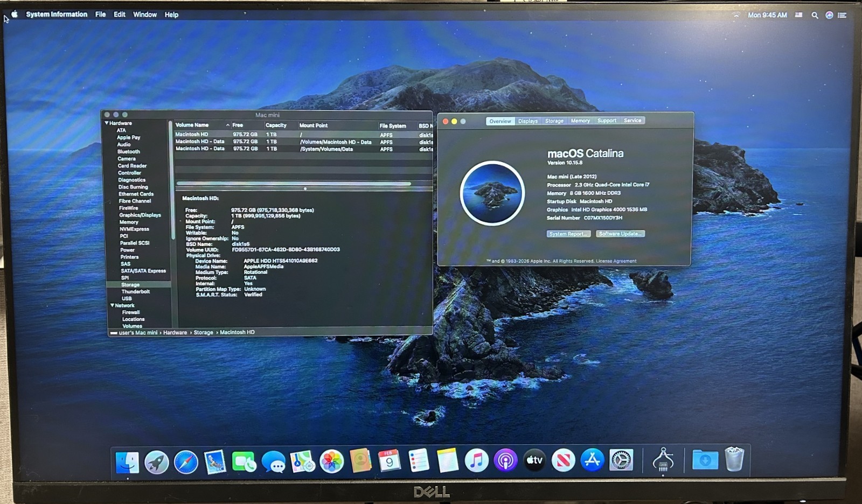Viewport: 862px width, 504px height.
Task: Open Finder from the dock
Action: tap(127, 462)
